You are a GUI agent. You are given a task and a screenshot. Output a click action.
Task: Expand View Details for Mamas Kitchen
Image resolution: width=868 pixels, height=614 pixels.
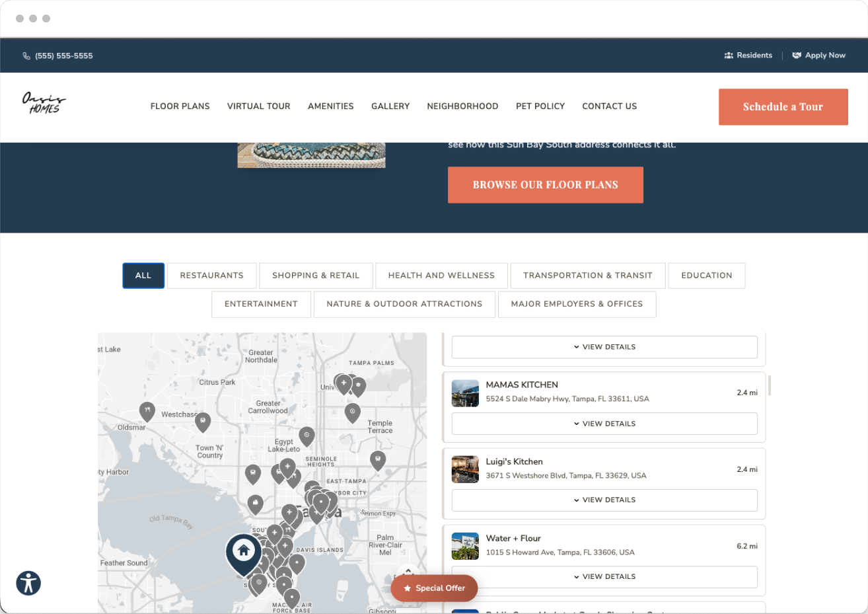[x=604, y=424]
